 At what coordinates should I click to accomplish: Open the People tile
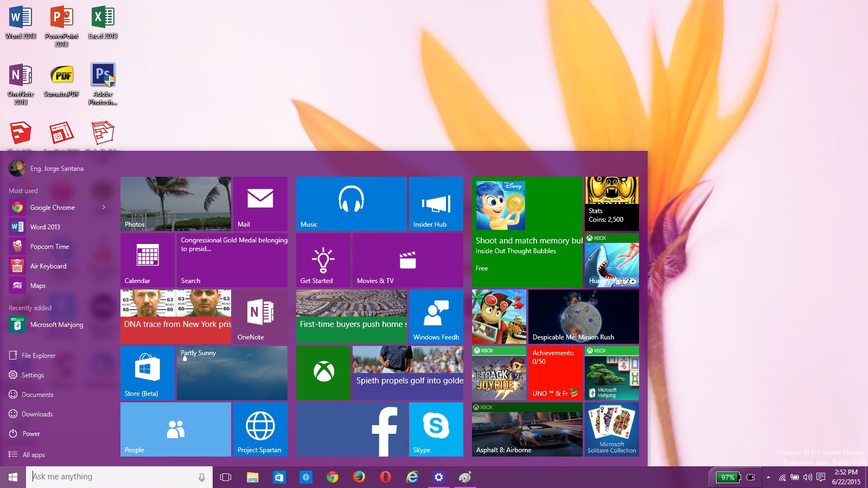[176, 429]
